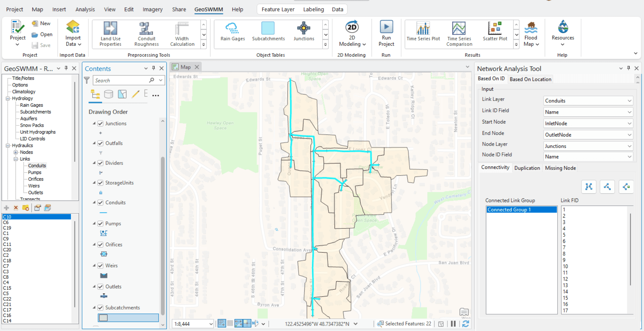
Task: Toggle the Weirs layer visibility
Action: pos(100,266)
